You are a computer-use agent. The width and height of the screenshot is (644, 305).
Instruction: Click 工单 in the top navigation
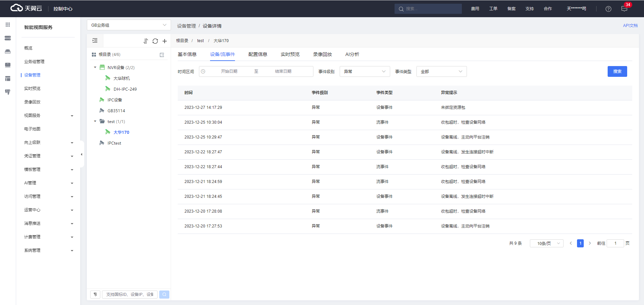pyautogui.click(x=493, y=9)
